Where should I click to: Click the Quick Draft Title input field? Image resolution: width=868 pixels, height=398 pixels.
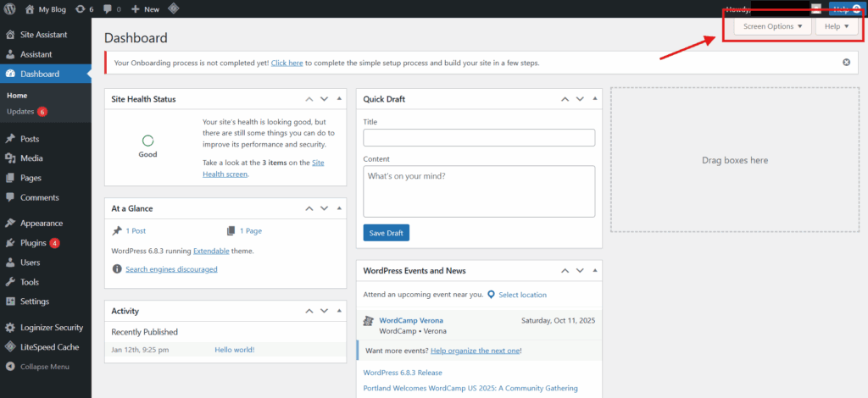coord(479,137)
